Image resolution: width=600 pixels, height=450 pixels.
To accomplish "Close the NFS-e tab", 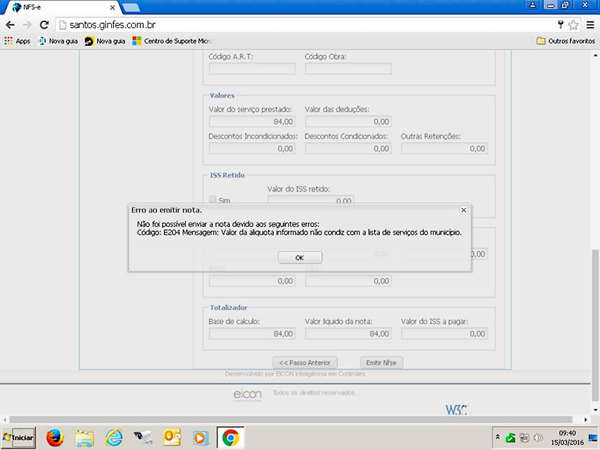I will tap(112, 8).
